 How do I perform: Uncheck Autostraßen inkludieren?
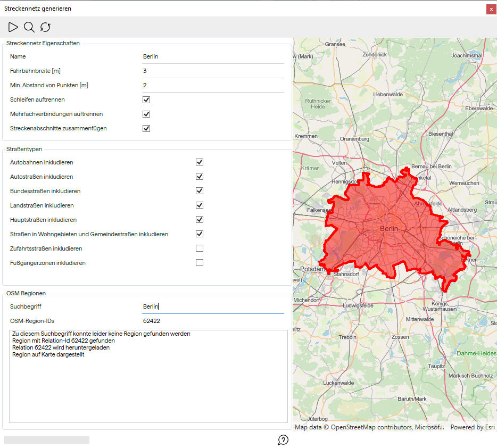coord(200,177)
